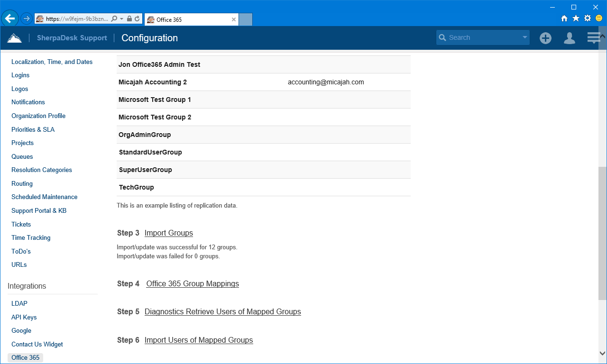Click the back navigation arrow
This screenshot has height=364, width=607.
coord(10,18)
